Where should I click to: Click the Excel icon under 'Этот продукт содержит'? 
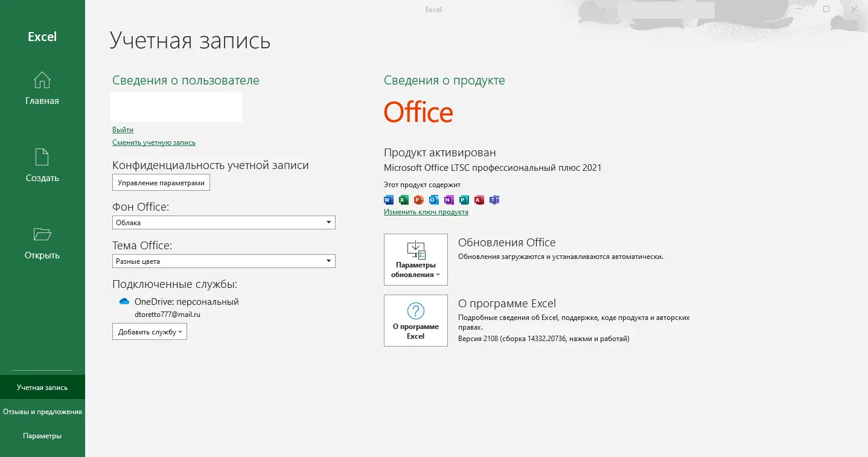pyautogui.click(x=403, y=200)
